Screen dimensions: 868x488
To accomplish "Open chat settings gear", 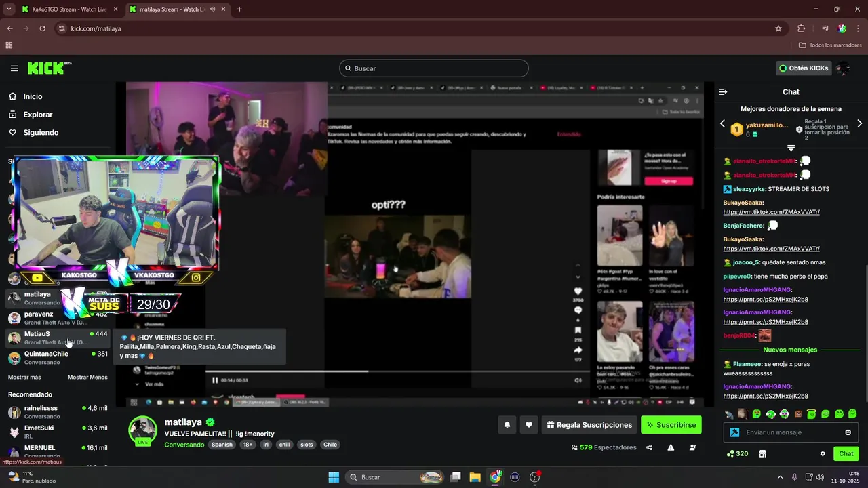I will (x=823, y=453).
